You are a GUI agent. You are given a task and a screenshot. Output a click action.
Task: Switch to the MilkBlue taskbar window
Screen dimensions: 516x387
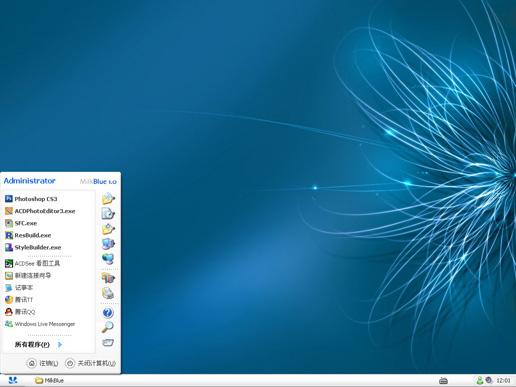49,380
